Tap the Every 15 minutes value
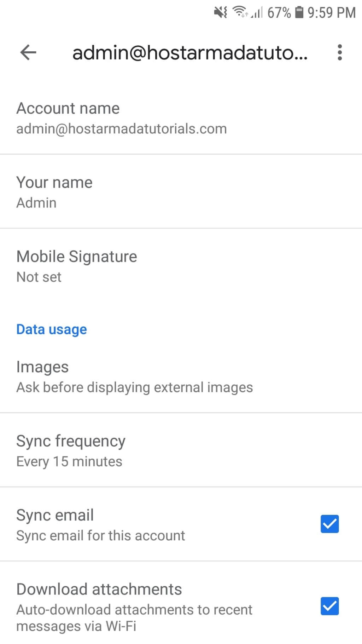Image resolution: width=362 pixels, height=644 pixels. tap(69, 462)
